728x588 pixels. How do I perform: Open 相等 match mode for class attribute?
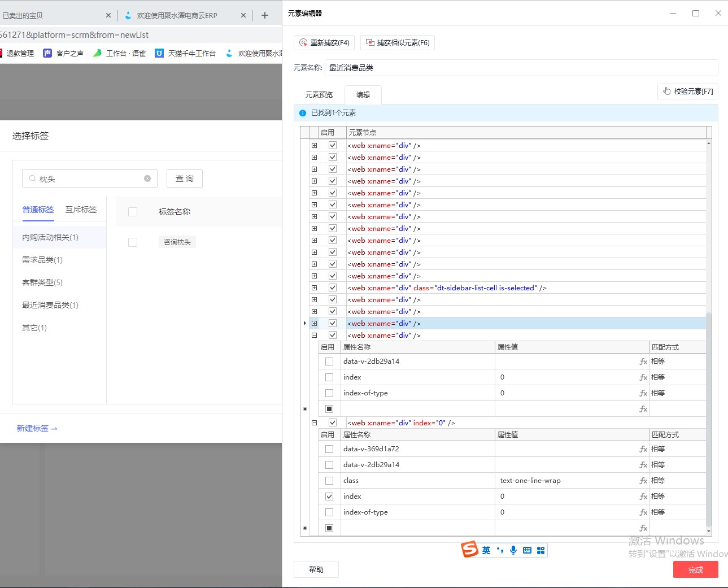pyautogui.click(x=678, y=481)
